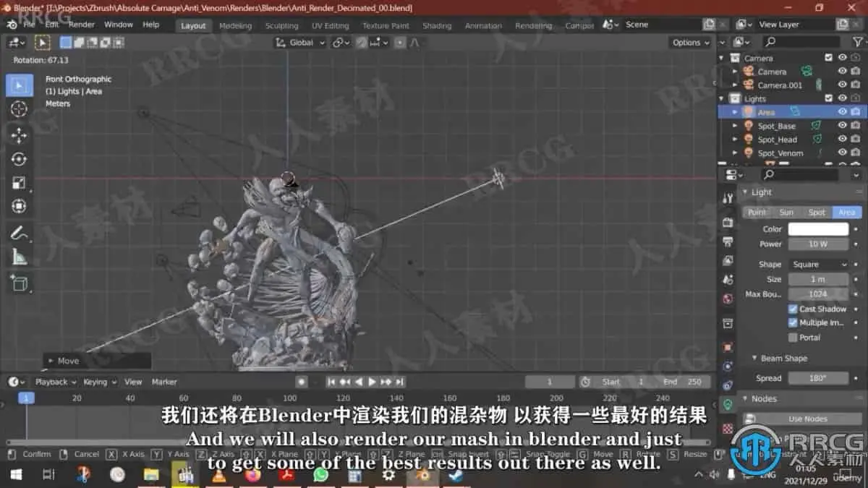This screenshot has height=488, width=868.
Task: Switch to the Modeling workspace tab
Action: (235, 26)
